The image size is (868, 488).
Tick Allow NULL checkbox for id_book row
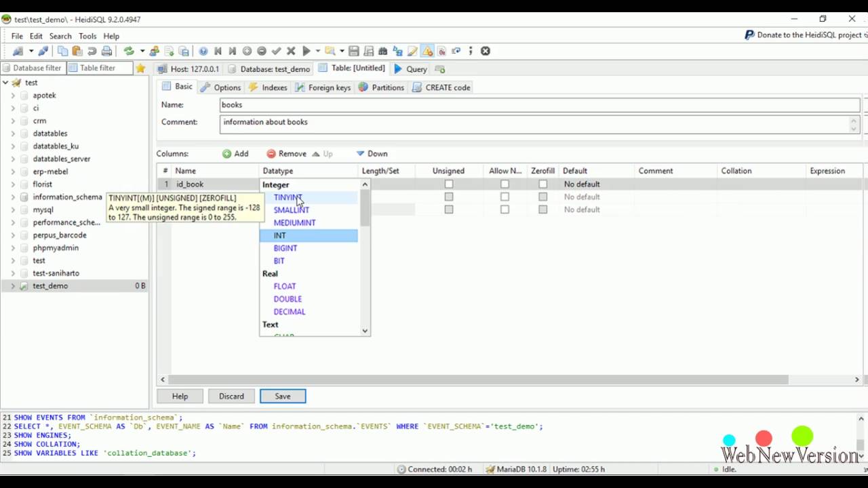tap(505, 184)
